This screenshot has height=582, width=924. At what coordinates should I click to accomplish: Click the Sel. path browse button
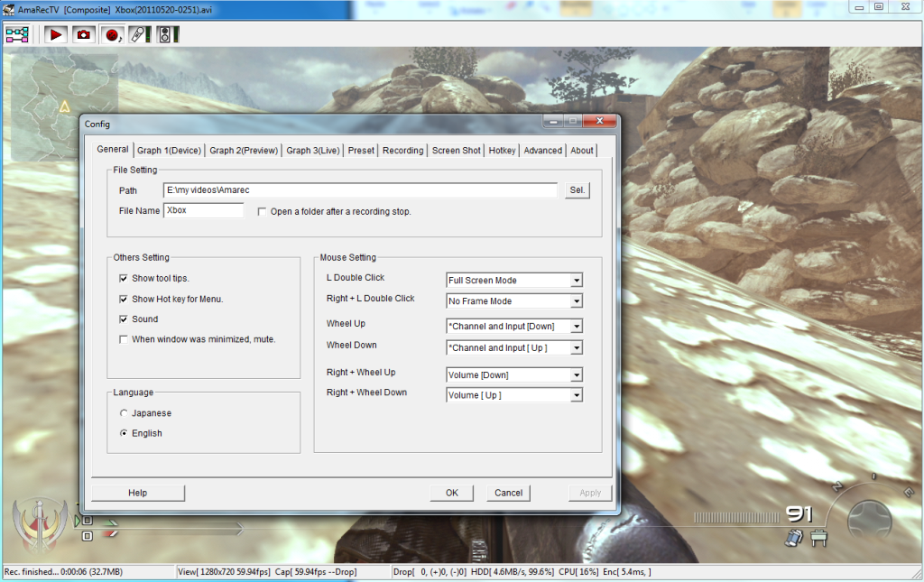pyautogui.click(x=577, y=190)
